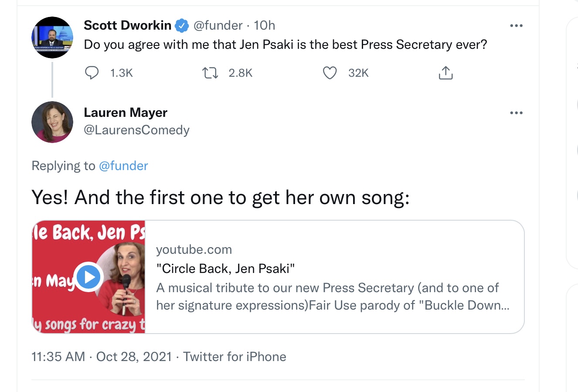Click @funder in the Replying to line

click(x=124, y=166)
